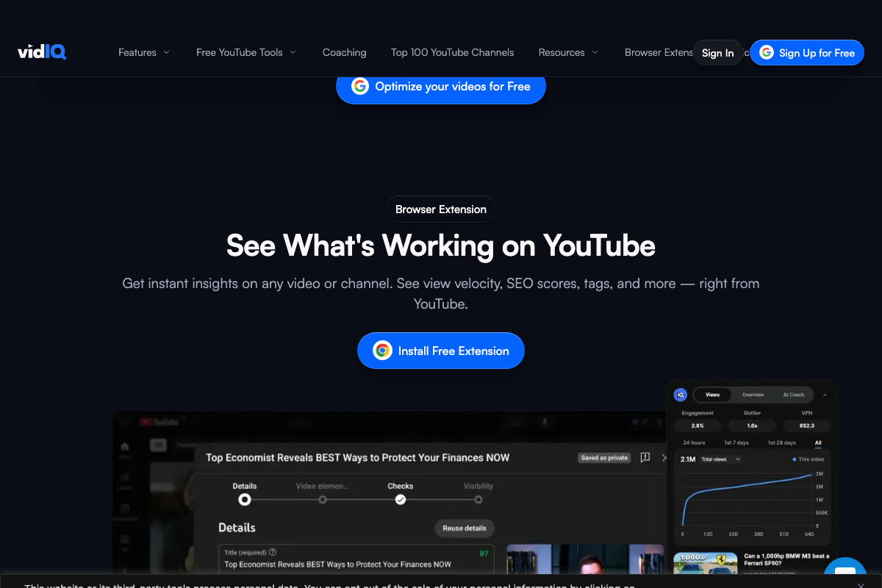Select the Checks upload step
The width and height of the screenshot is (882, 588).
click(400, 493)
